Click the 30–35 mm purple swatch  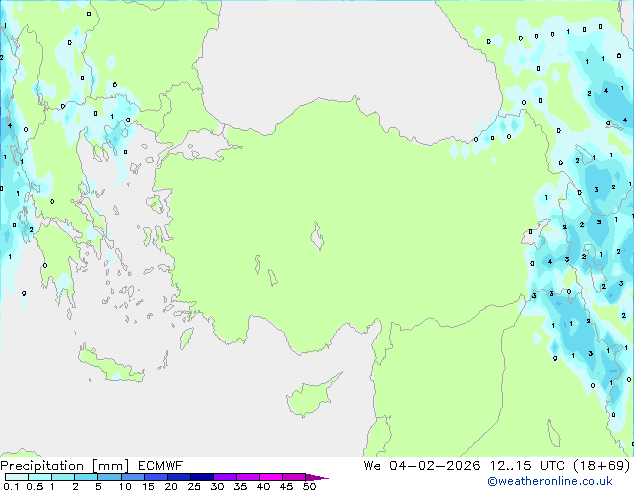[225, 477]
